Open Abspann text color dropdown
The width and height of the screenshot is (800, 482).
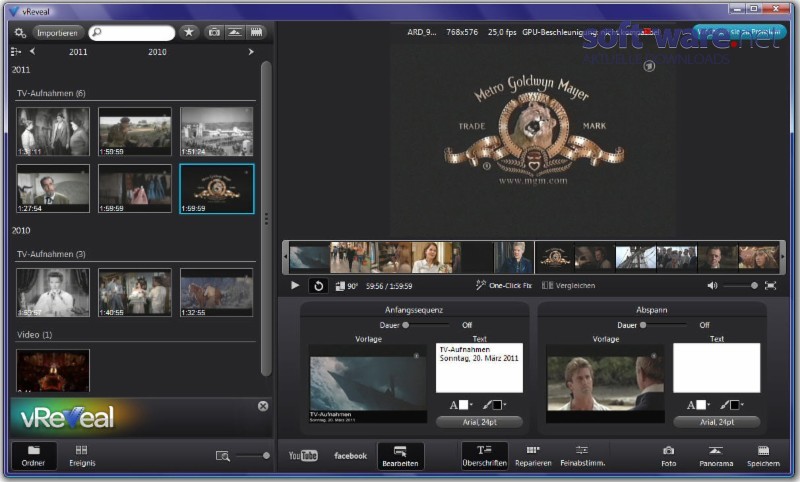click(699, 405)
